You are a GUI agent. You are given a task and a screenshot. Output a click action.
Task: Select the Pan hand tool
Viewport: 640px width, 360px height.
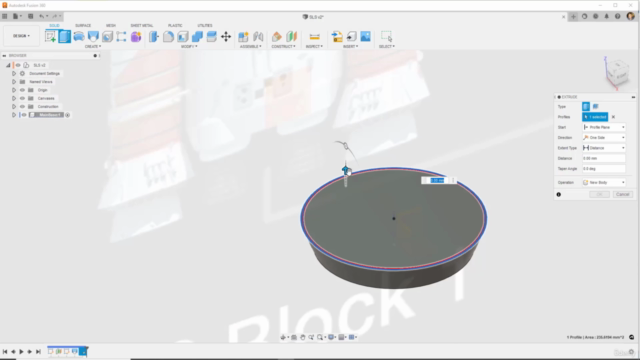click(302, 337)
